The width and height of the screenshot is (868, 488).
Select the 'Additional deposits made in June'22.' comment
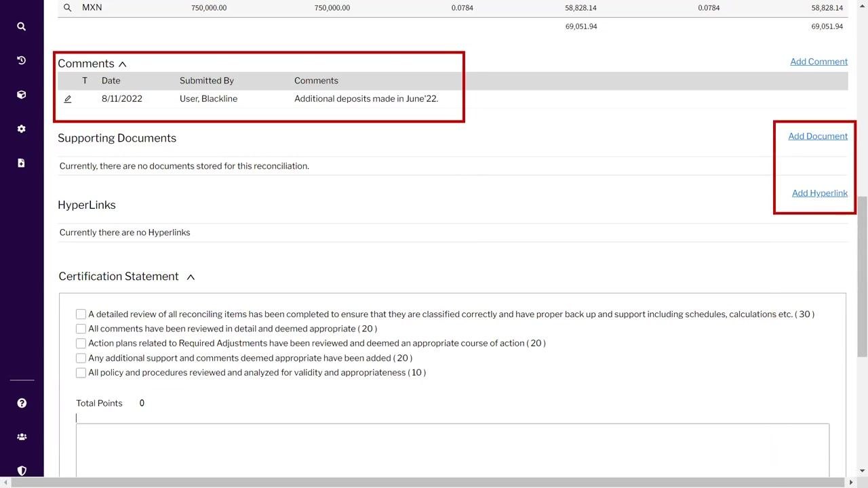(x=366, y=99)
